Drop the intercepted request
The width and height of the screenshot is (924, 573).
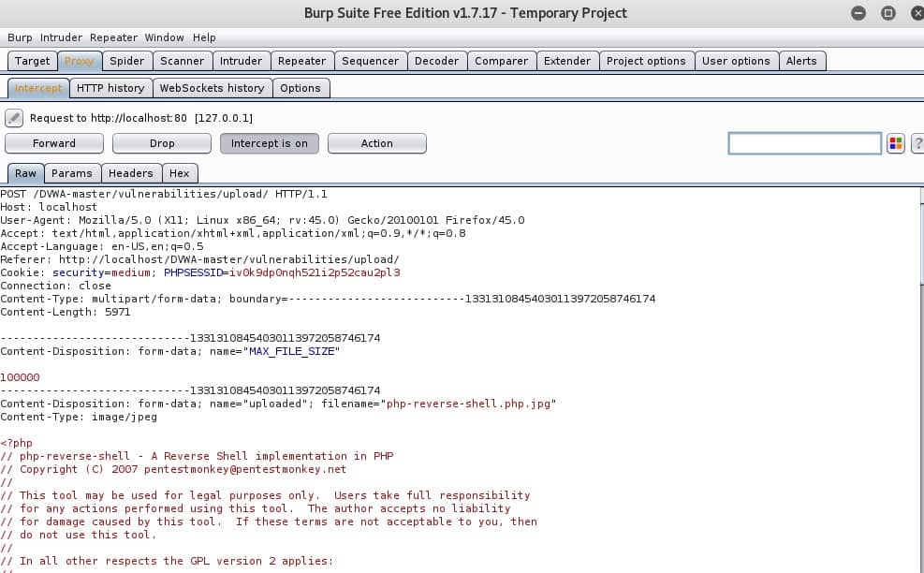(x=162, y=143)
